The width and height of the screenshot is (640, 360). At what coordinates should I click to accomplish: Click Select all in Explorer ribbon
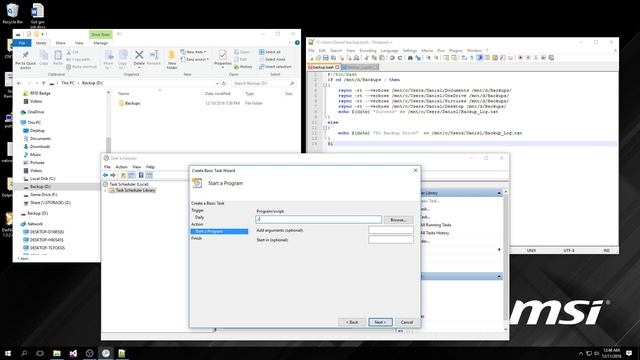(270, 52)
